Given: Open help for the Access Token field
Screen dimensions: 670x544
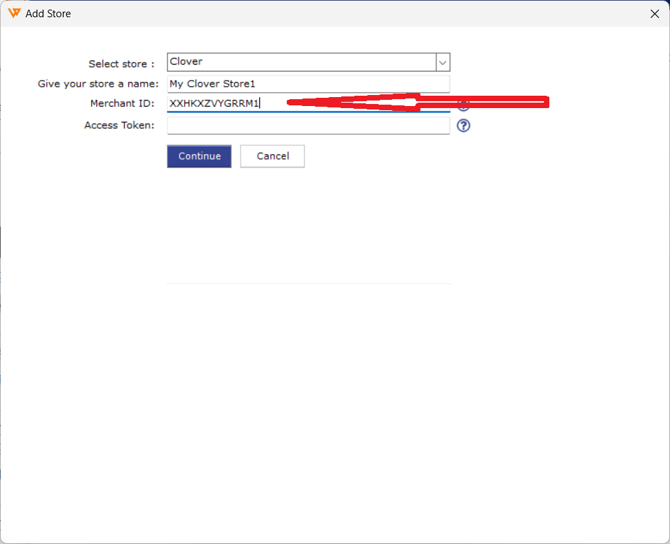Looking at the screenshot, I should 463,126.
